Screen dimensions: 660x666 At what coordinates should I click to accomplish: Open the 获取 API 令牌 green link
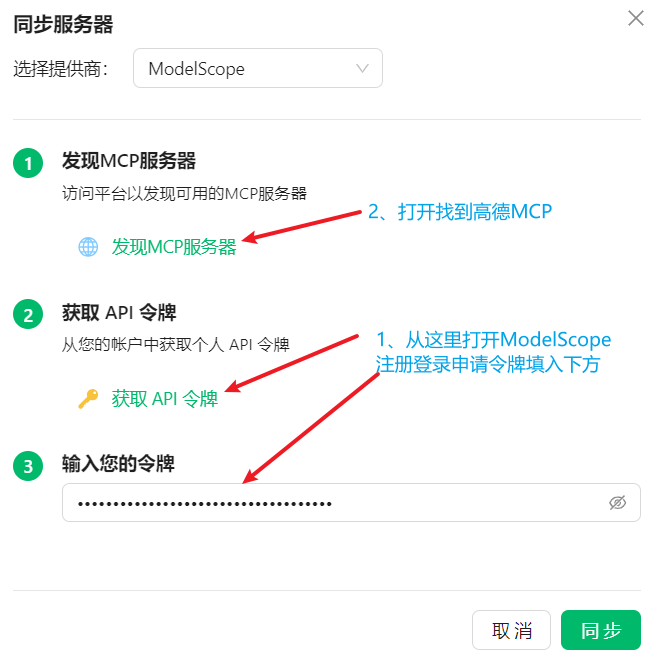[x=165, y=399]
